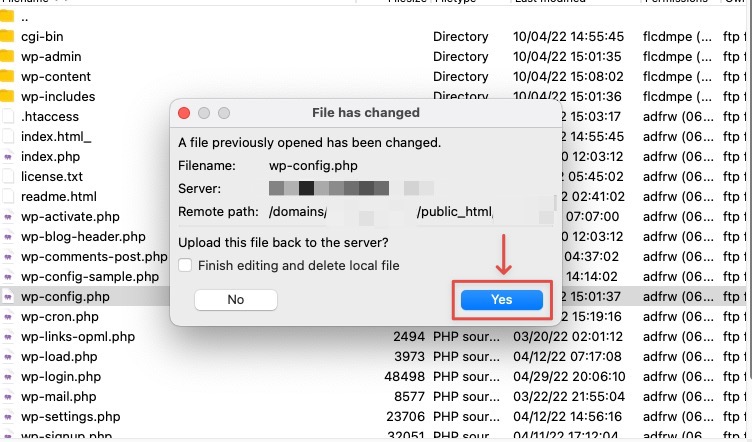Click the index.html_ file icon
This screenshot has height=442, width=752.
click(8, 137)
